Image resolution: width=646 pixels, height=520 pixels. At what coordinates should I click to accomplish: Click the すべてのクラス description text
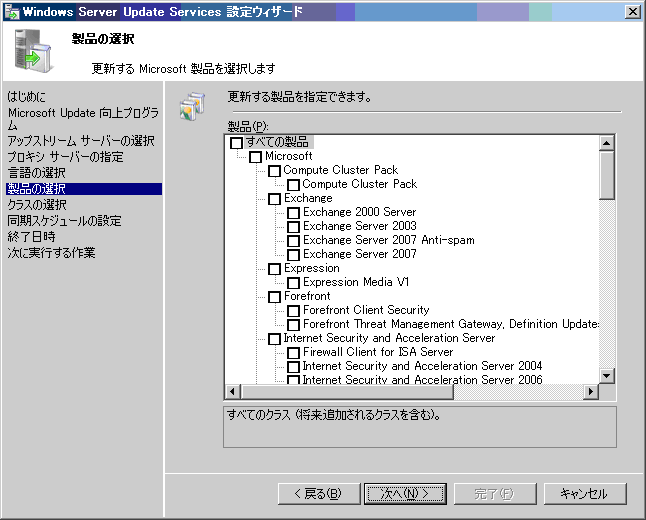click(x=334, y=415)
